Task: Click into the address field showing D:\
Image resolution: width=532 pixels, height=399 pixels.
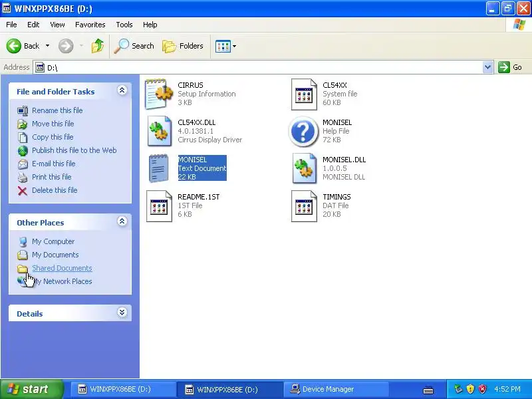Action: 258,67
